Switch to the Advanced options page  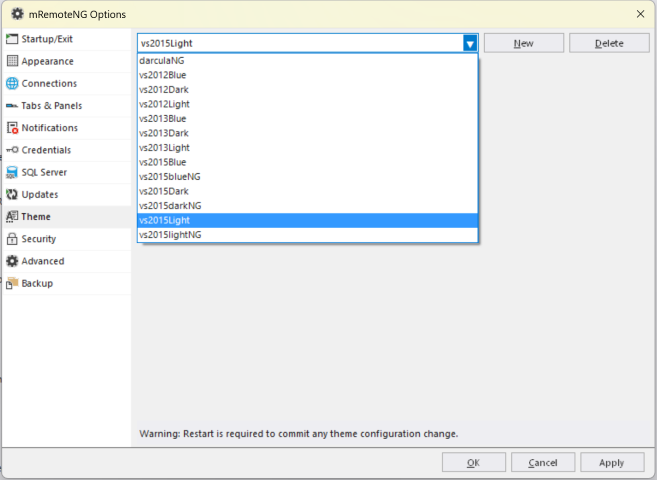pyautogui.click(x=42, y=261)
